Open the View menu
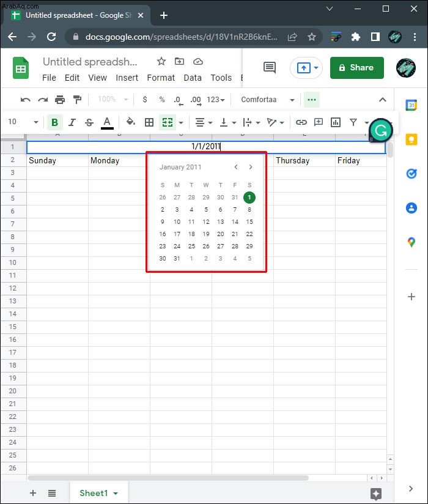428x504 pixels. point(97,78)
